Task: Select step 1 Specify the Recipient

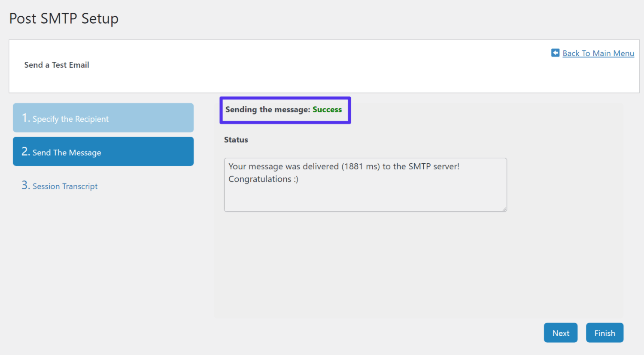Action: pyautogui.click(x=103, y=117)
